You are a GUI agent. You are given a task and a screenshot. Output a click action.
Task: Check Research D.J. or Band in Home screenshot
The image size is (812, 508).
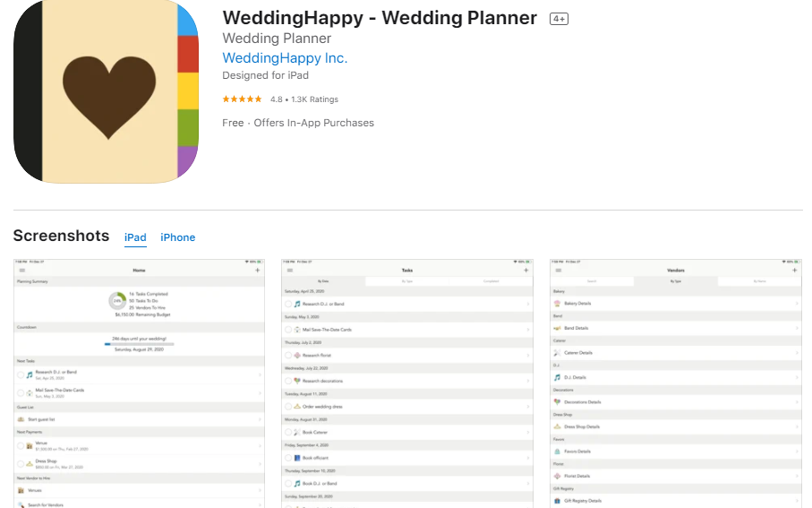21,375
